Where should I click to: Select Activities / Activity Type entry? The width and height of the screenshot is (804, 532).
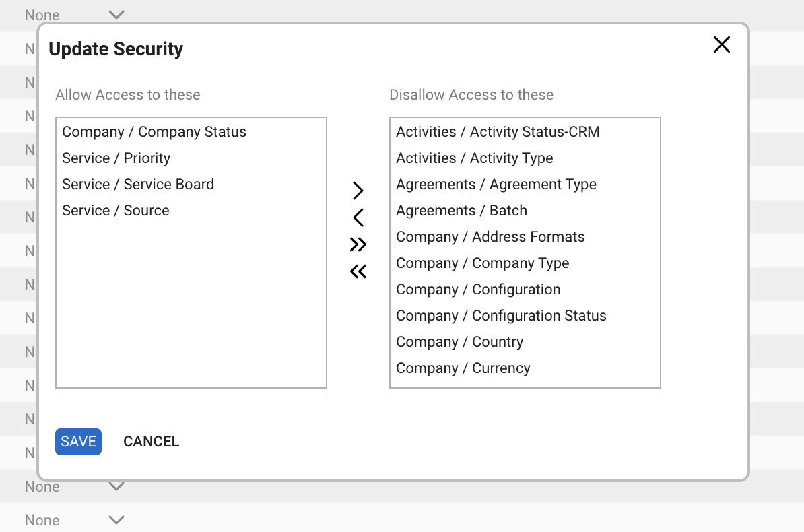pyautogui.click(x=474, y=158)
